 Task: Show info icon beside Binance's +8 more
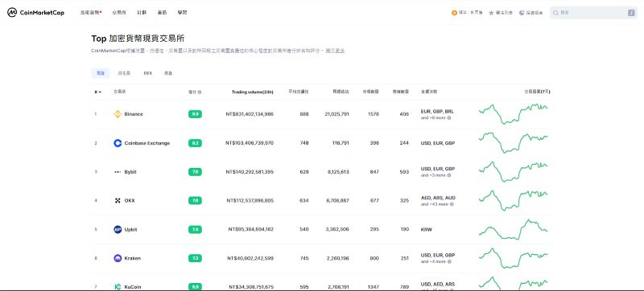point(449,117)
